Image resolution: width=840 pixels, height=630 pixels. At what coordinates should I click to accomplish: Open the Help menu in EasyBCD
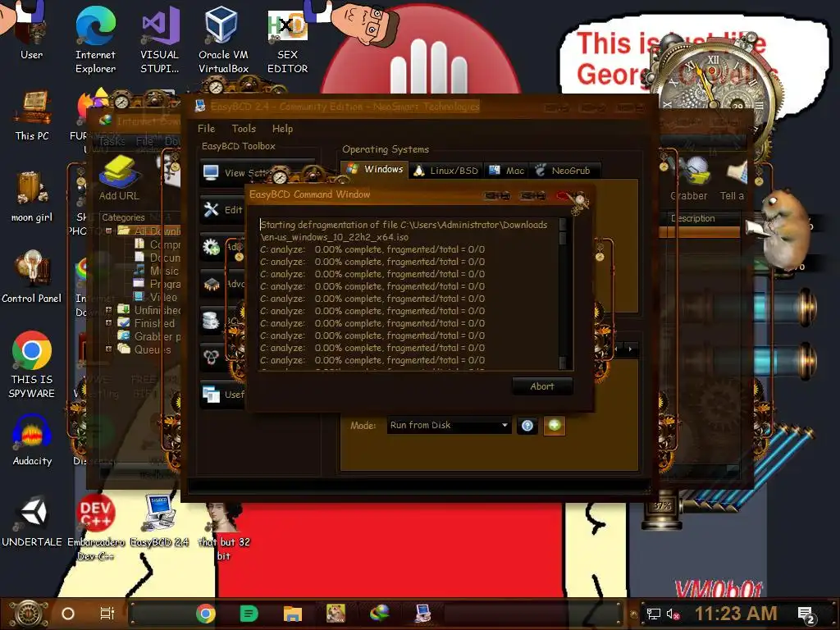pyautogui.click(x=282, y=129)
